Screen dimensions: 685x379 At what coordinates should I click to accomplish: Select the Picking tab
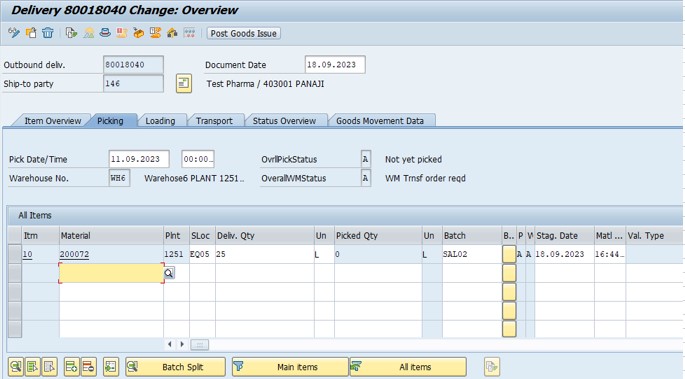(x=110, y=121)
